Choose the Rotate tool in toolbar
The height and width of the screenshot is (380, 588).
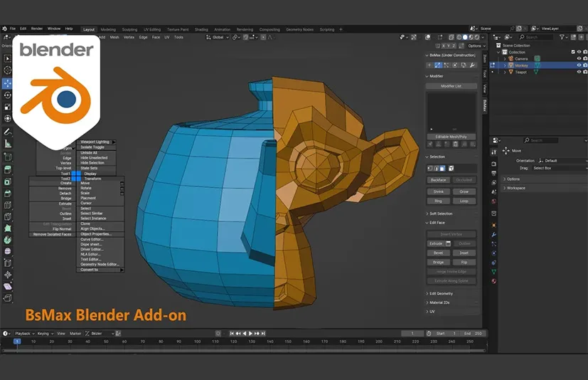tap(7, 95)
